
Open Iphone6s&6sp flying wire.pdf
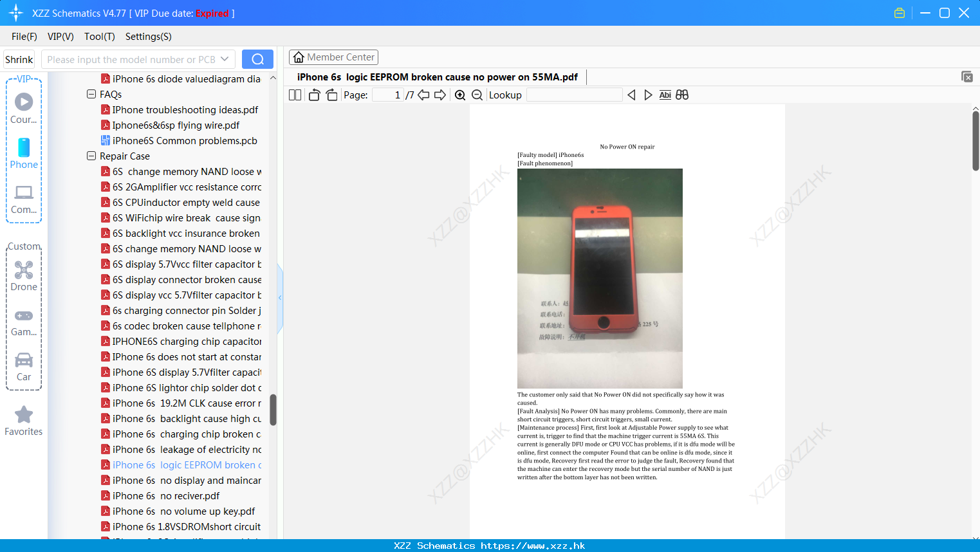pos(170,125)
